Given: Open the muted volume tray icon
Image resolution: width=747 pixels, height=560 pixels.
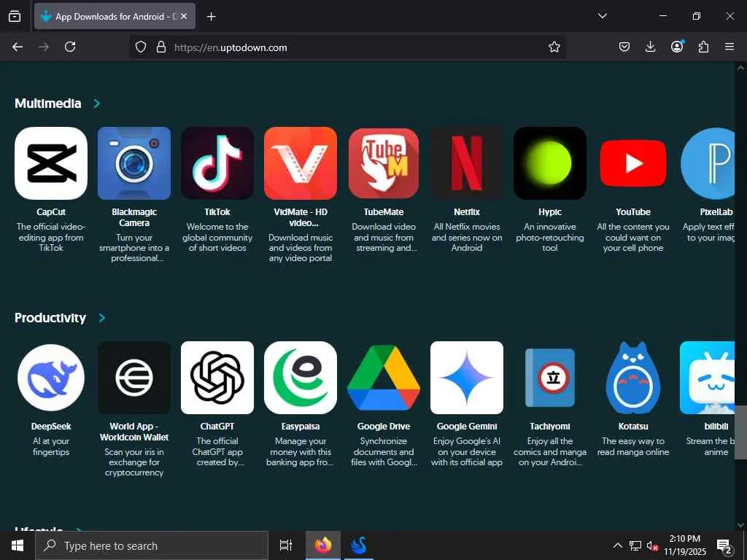Looking at the screenshot, I should click(651, 545).
